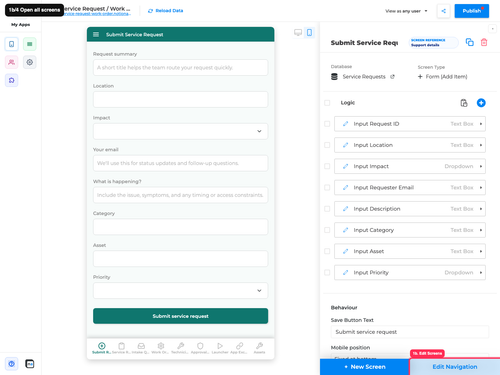Change Screen Type Form (Add Item)
Viewport: 500px width, 375px height.
pos(443,77)
